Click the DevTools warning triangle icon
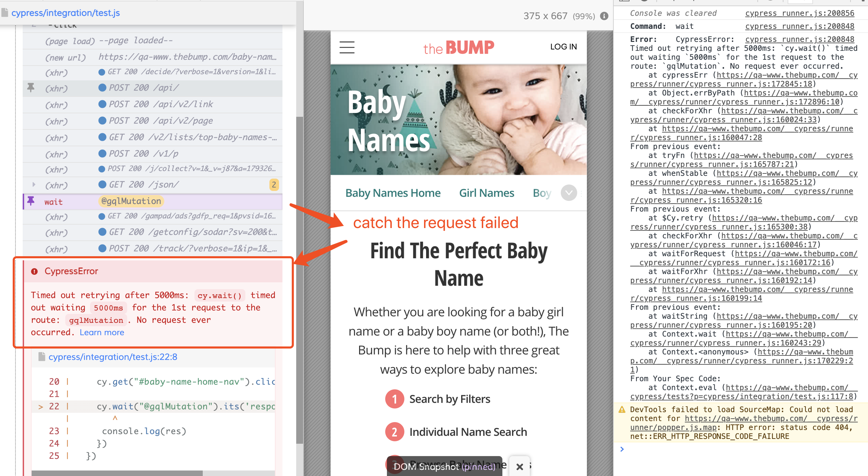Viewport: 868px width, 476px height. tap(622, 409)
